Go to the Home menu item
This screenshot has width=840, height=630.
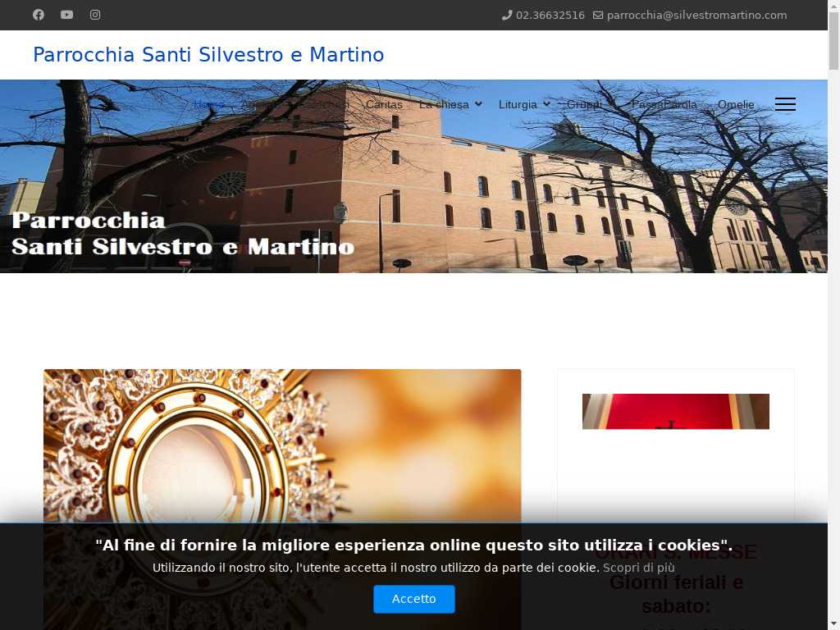tap(208, 104)
